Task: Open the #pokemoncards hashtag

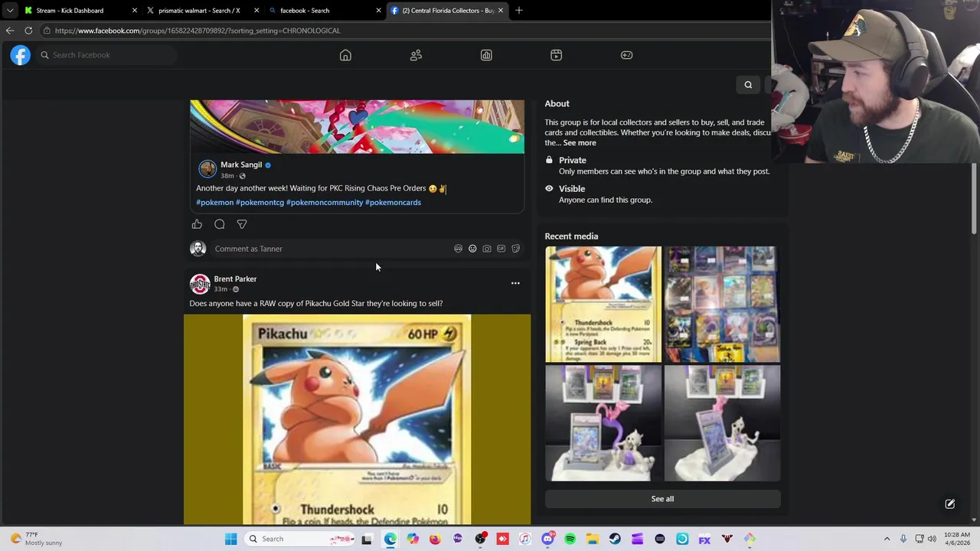Action: pyautogui.click(x=393, y=202)
